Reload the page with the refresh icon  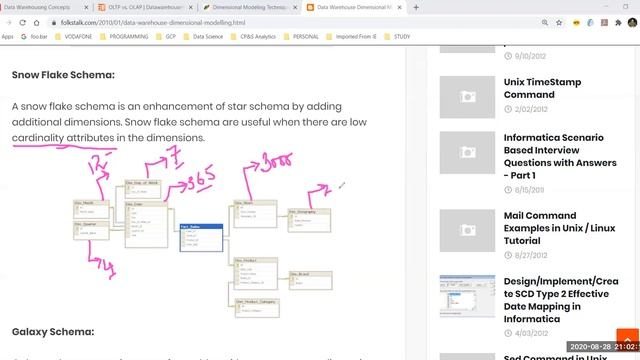click(x=22, y=22)
